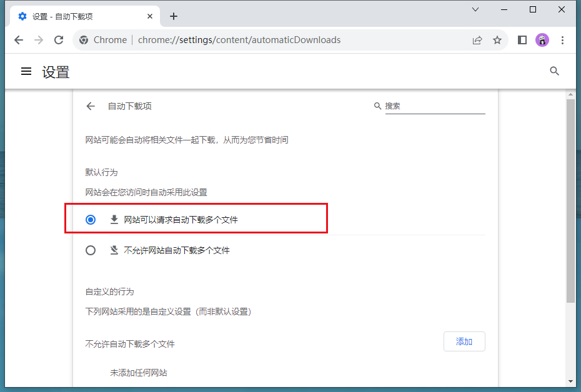Screen dimensions: 581x392
Task: Open the settings hamburger menu
Action: (x=26, y=71)
